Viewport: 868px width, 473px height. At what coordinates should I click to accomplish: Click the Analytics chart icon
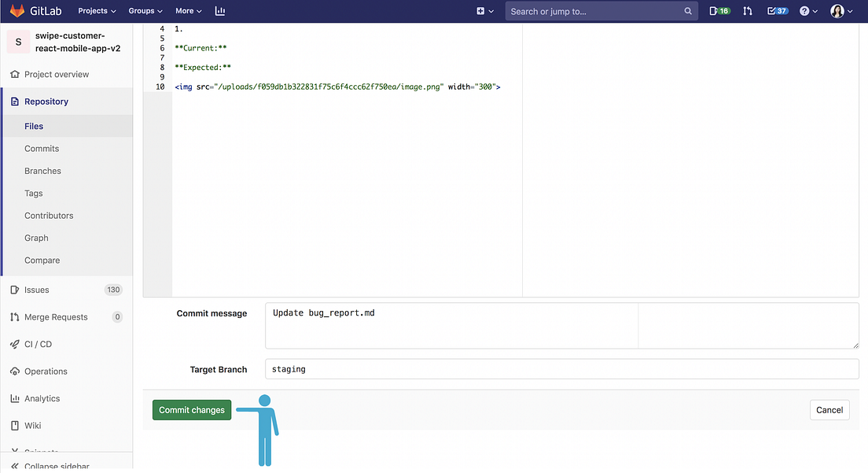coord(14,398)
